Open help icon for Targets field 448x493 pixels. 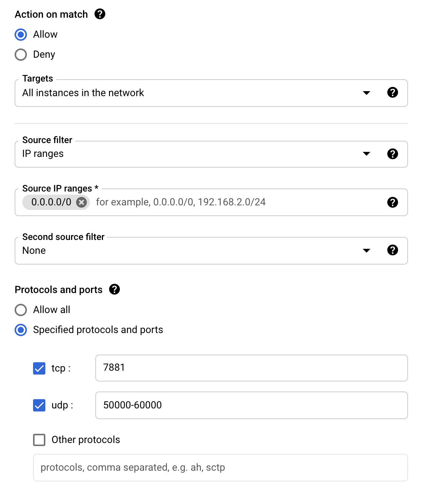392,92
